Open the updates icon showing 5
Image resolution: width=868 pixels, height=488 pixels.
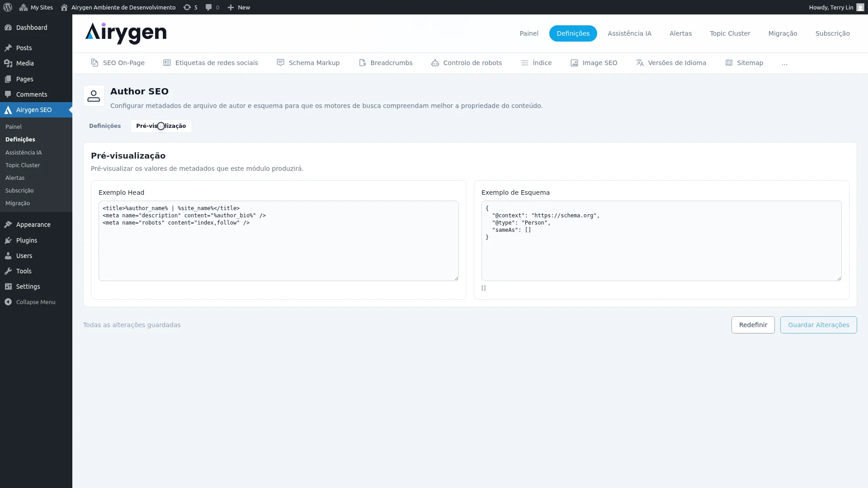point(187,7)
